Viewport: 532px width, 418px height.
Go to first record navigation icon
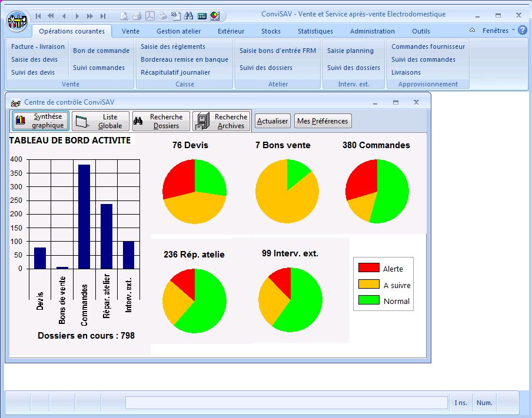(38, 16)
